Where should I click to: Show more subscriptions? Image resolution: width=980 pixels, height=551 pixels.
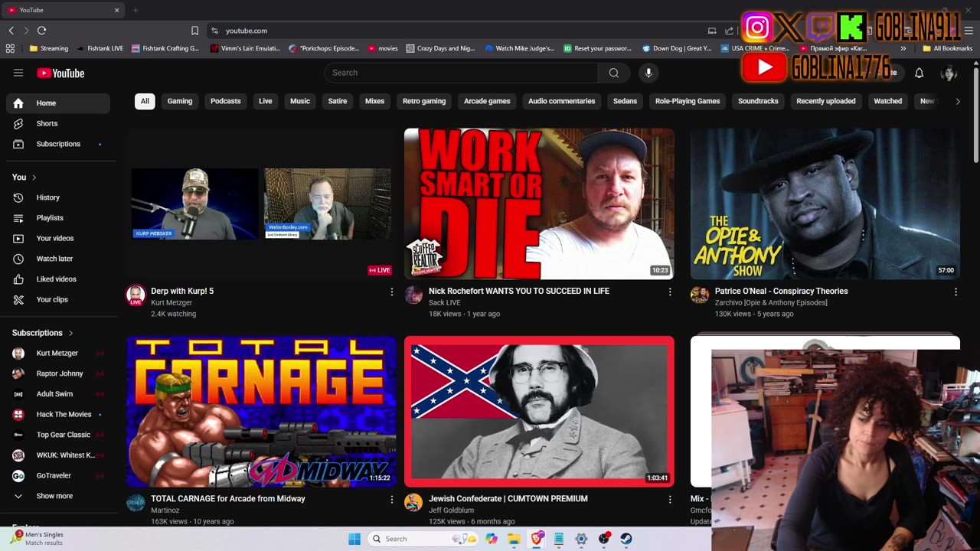(58, 496)
